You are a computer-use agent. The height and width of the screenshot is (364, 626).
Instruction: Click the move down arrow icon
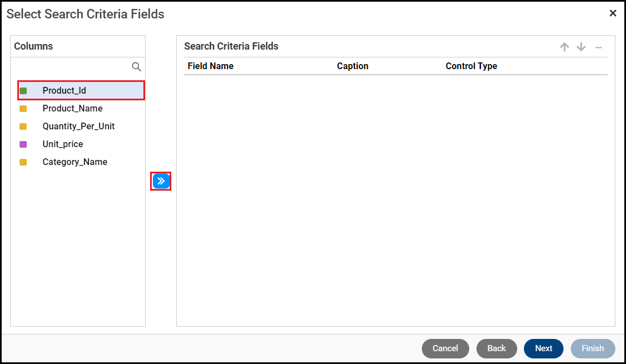click(x=581, y=47)
